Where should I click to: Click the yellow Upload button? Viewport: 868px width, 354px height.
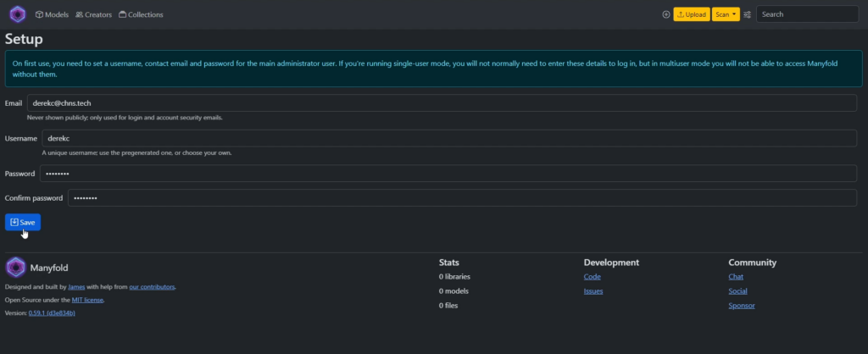point(692,14)
